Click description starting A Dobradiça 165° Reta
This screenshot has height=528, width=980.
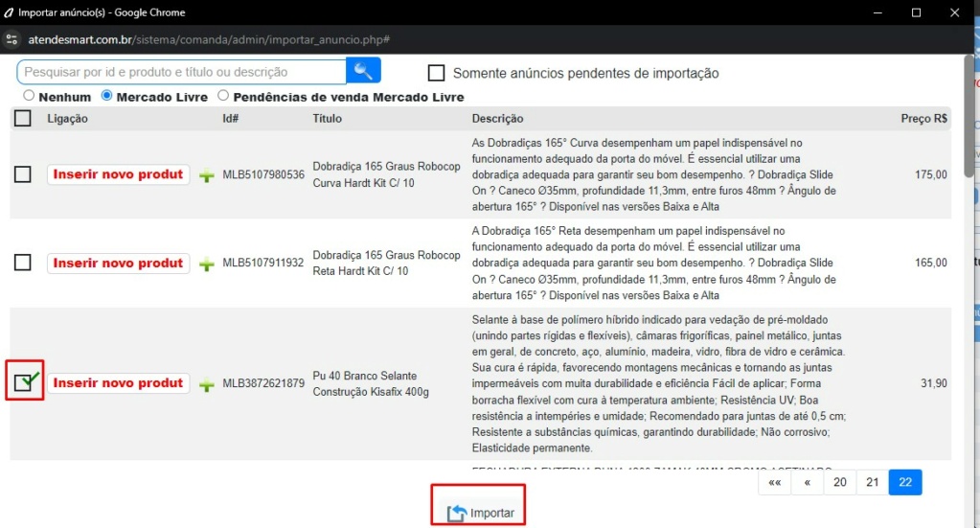pyautogui.click(x=653, y=264)
